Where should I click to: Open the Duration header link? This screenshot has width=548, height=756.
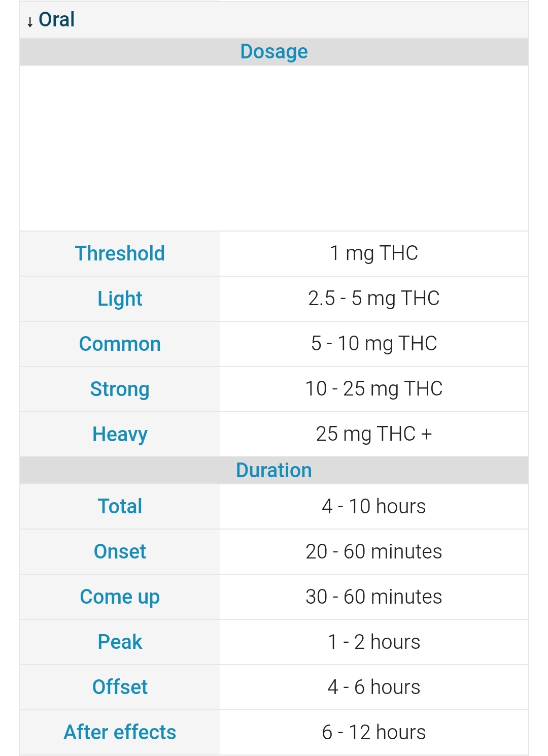click(x=274, y=470)
